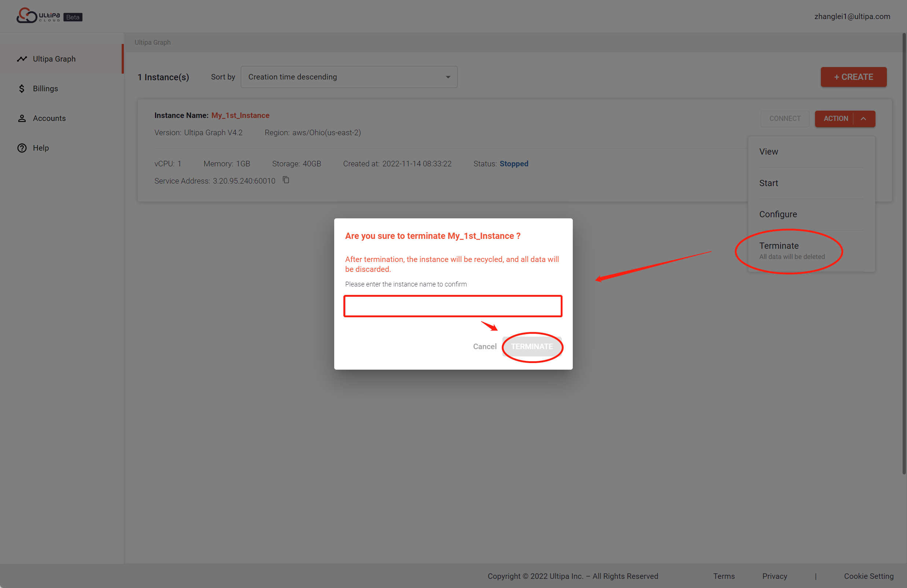Click the Billings dollar icon
The height and width of the screenshot is (588, 907).
[x=22, y=88]
